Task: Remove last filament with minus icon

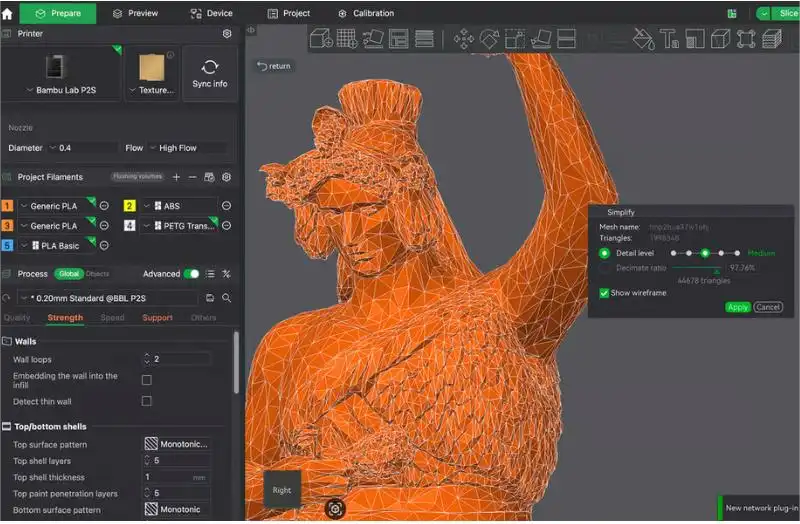Action: pos(192,177)
